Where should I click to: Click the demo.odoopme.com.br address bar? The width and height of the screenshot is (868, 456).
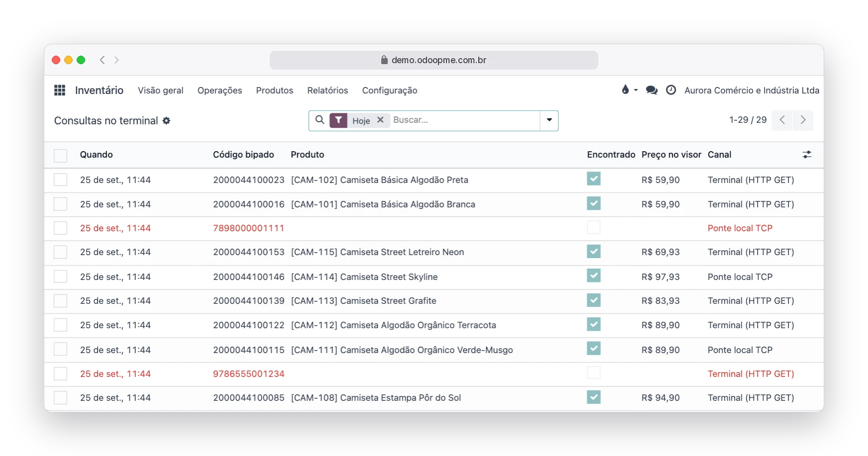pyautogui.click(x=434, y=60)
